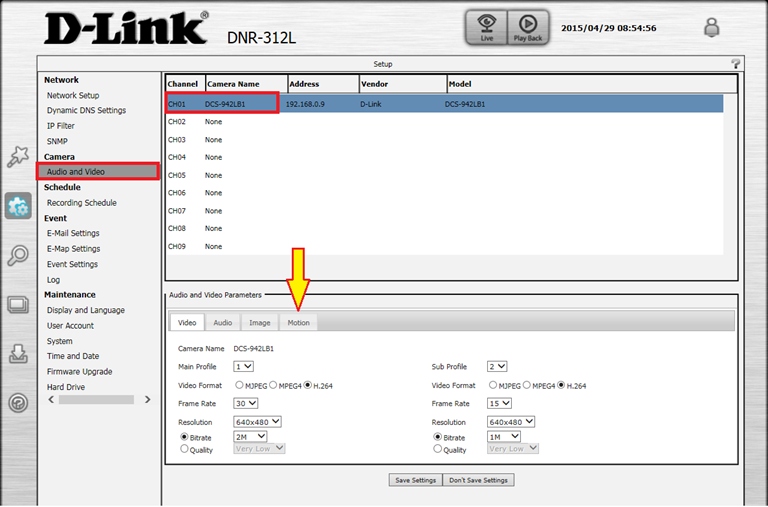Screen dimensions: 768x507
Task: Click the Save Settings button
Action: click(x=415, y=480)
